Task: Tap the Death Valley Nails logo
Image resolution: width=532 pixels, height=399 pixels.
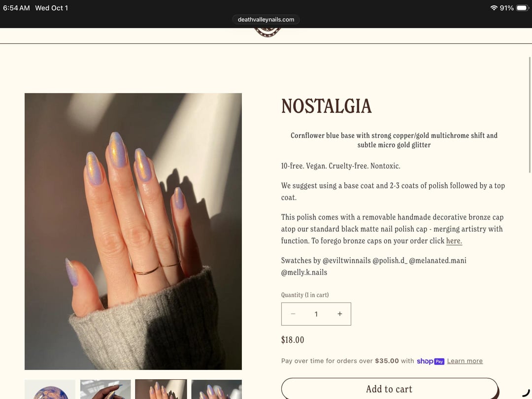Action: 267,32
